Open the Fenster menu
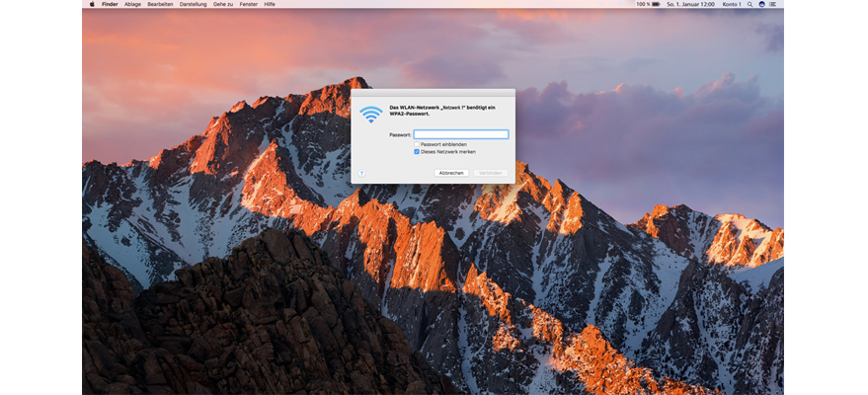 [x=248, y=4]
